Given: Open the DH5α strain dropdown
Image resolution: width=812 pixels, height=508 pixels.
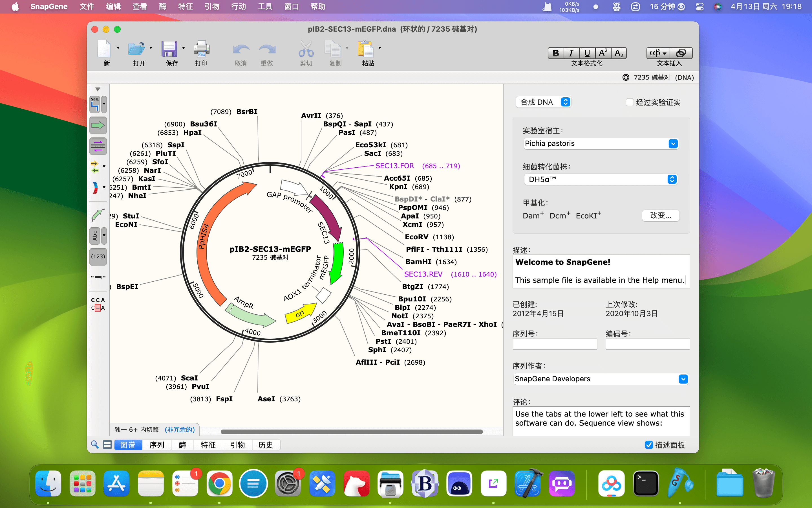Looking at the screenshot, I should click(x=601, y=179).
